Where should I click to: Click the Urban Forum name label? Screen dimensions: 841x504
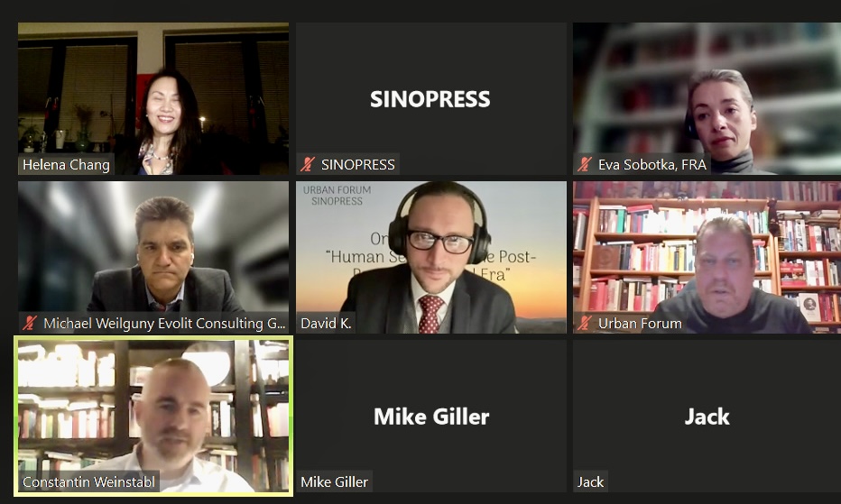tap(640, 324)
